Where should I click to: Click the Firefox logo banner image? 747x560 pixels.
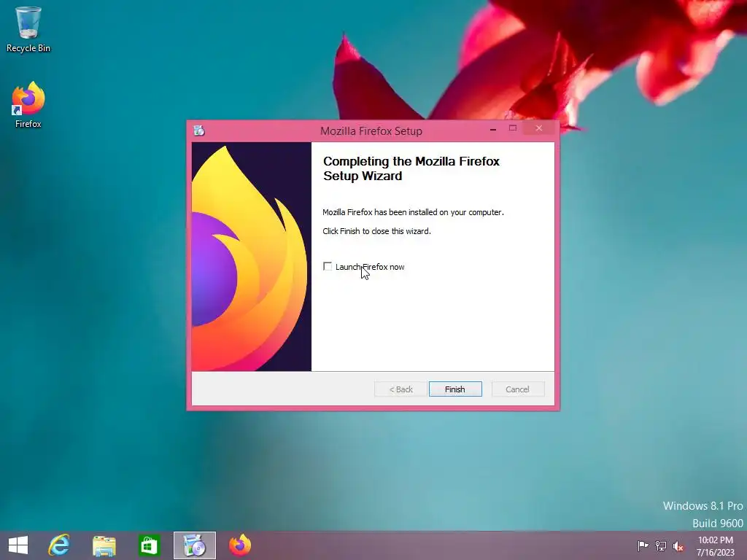pyautogui.click(x=252, y=257)
